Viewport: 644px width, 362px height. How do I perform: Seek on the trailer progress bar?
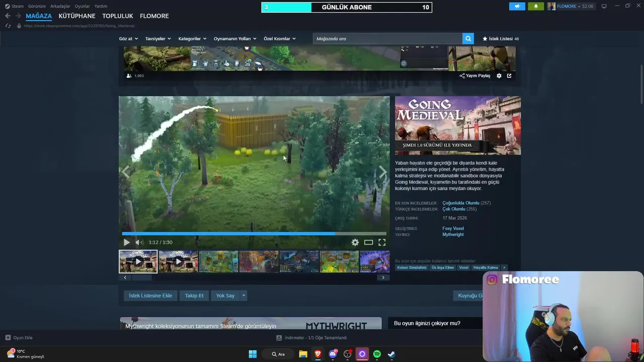point(254,234)
